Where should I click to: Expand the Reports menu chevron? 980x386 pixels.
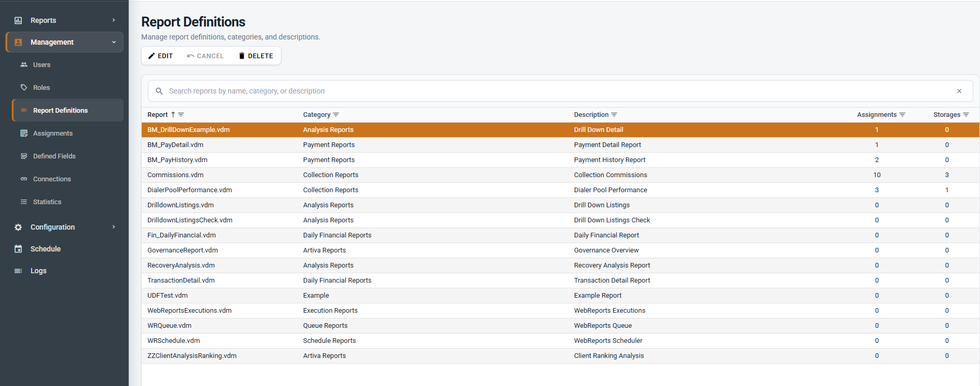[114, 20]
